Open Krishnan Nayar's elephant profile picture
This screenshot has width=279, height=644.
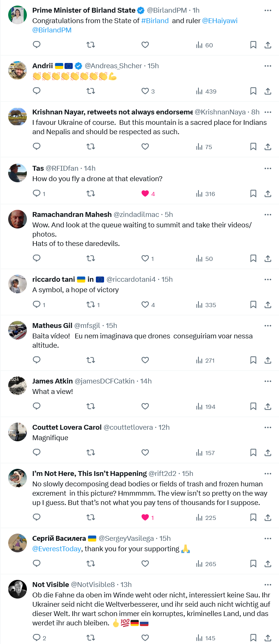tap(18, 117)
